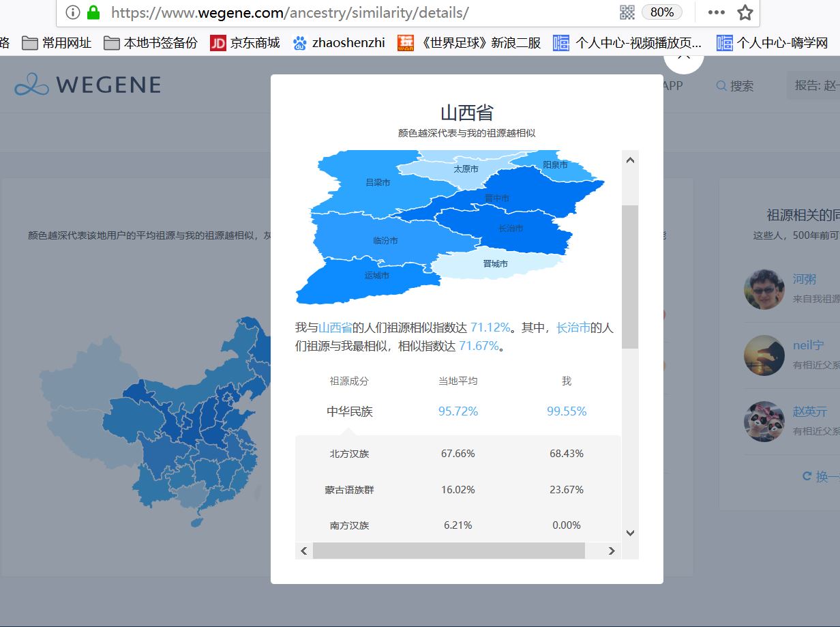Screen dimensions: 840x627
Task: Click the green secure padlock icon
Action: [93, 12]
